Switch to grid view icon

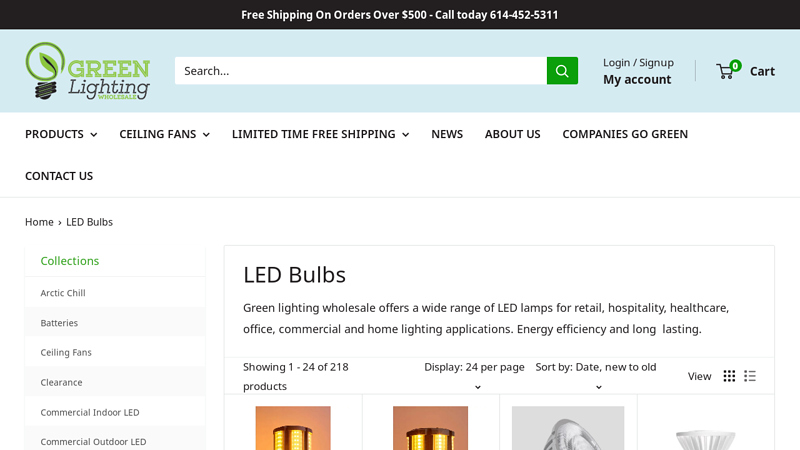pos(729,376)
